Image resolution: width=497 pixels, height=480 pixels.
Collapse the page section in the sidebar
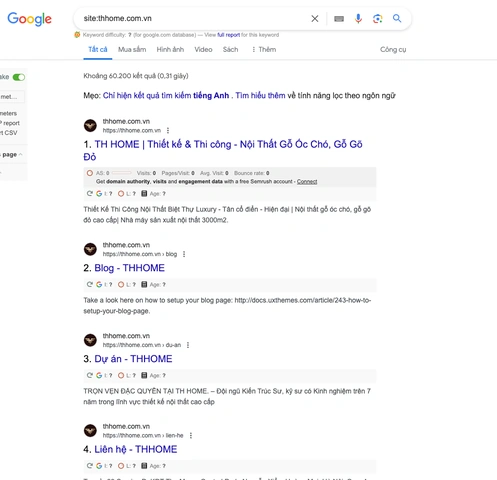[12, 155]
